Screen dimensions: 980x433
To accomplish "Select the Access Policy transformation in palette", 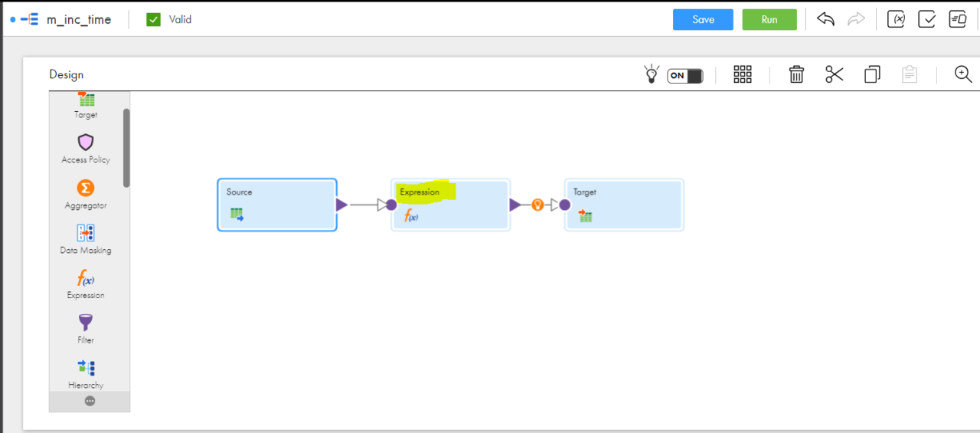I will [86, 149].
